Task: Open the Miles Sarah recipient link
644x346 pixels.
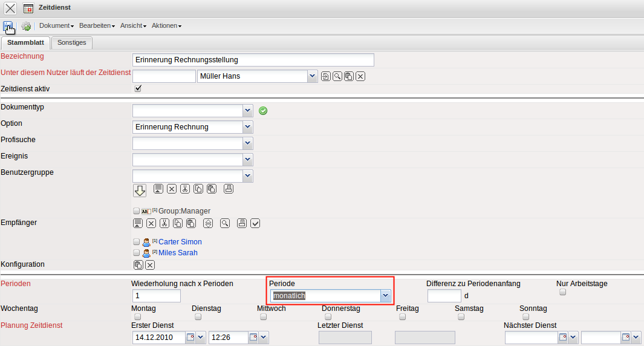Action: (x=178, y=253)
